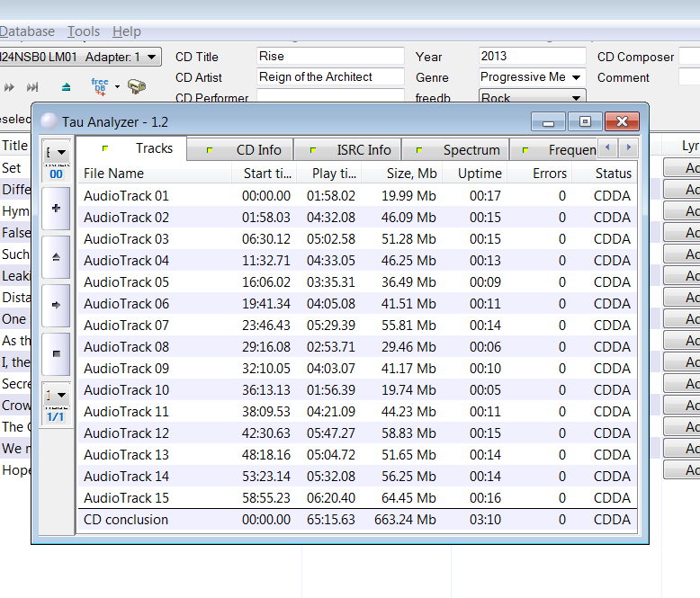Click the eject button in Tau Analyzer sidebar
The height and width of the screenshot is (598, 700).
point(57,257)
